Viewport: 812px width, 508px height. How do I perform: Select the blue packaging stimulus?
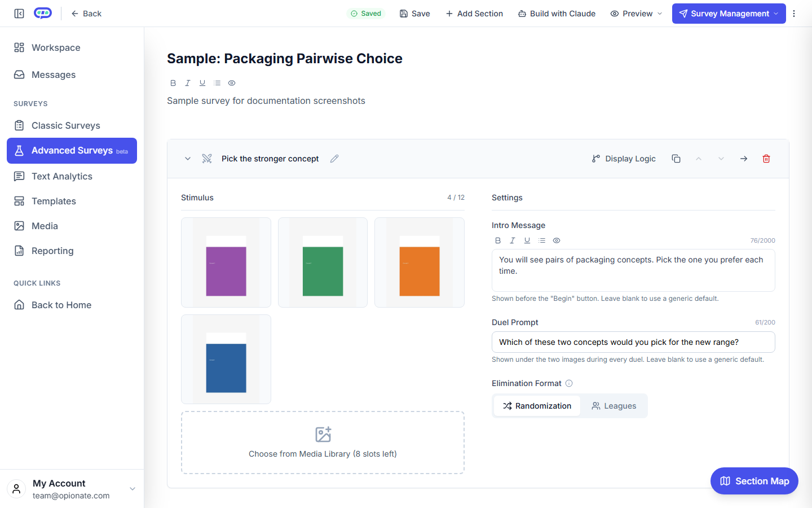point(226,359)
